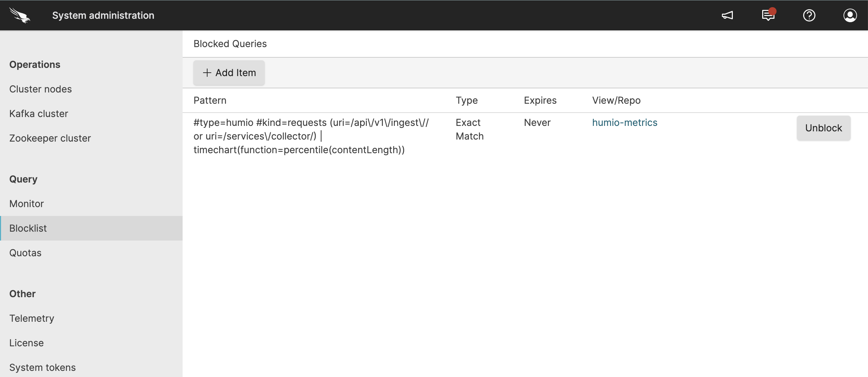The image size is (868, 377).
Task: Open the Quotas settings page
Action: [25, 252]
